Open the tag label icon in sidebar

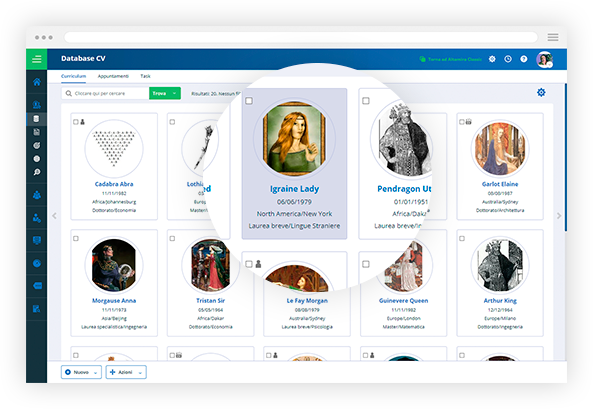[x=37, y=286]
